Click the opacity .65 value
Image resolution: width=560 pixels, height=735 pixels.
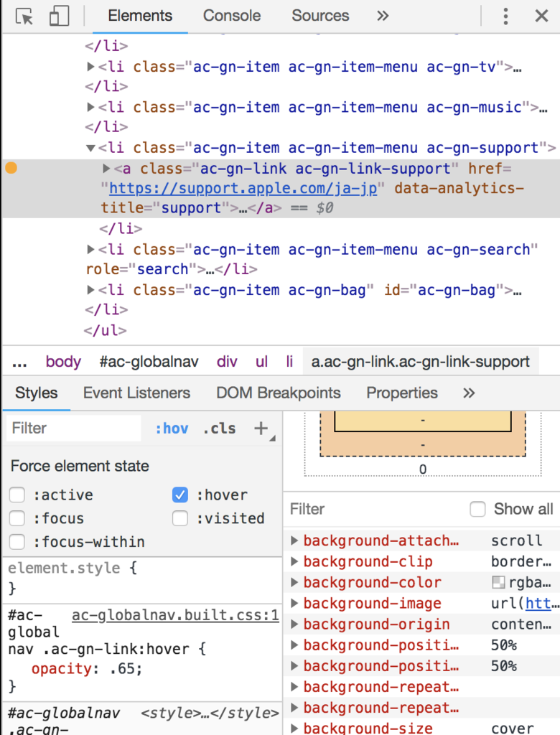click(x=124, y=668)
